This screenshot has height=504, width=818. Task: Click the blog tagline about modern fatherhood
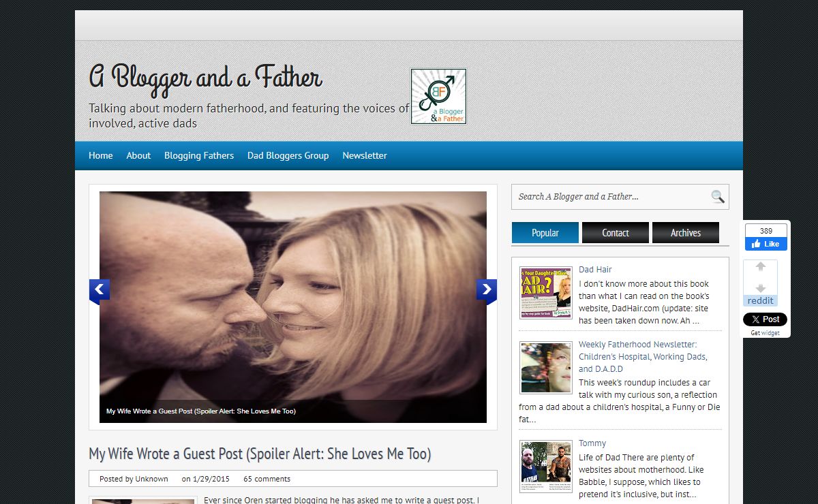tap(249, 116)
